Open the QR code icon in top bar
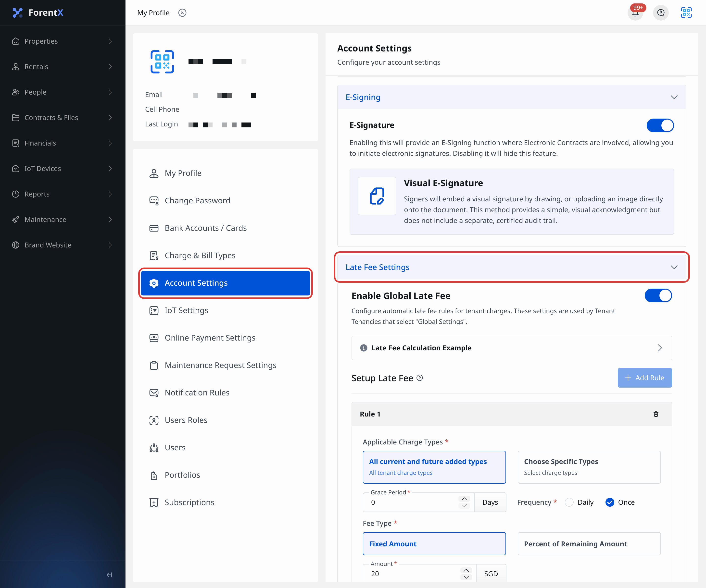Screen dimensions: 706x588 [686, 12]
